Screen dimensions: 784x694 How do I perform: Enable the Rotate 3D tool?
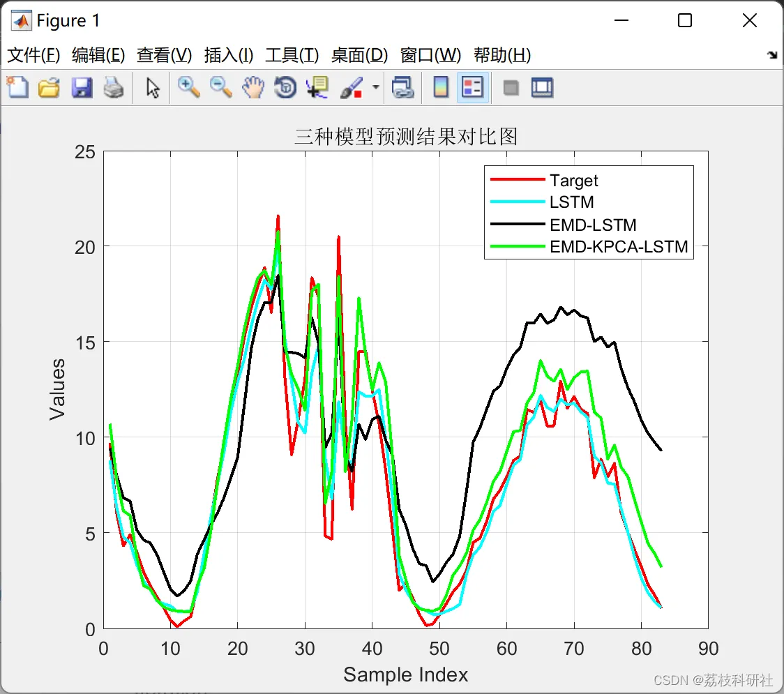pyautogui.click(x=285, y=87)
